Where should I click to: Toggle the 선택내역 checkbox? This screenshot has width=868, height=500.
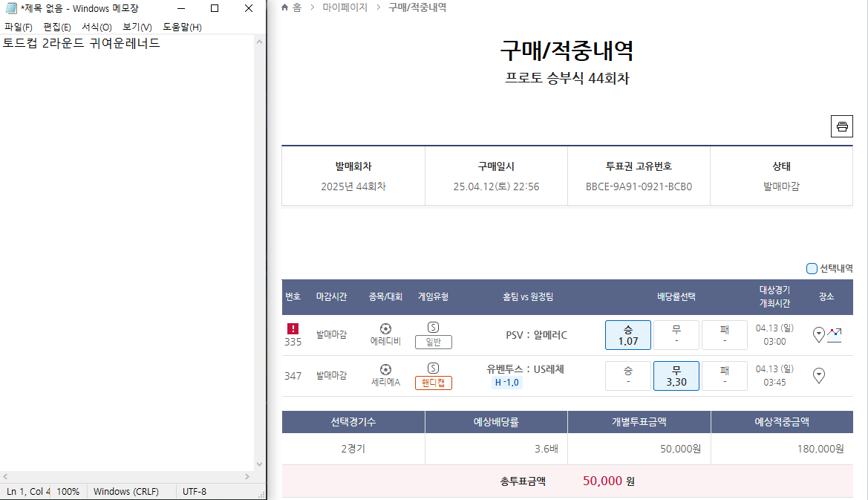click(x=812, y=268)
